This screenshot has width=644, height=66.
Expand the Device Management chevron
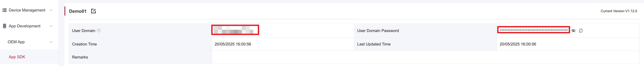tap(51, 10)
